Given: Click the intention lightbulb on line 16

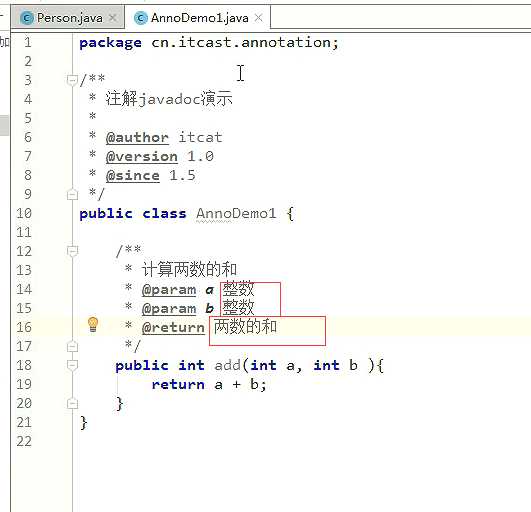Looking at the screenshot, I should [93, 324].
